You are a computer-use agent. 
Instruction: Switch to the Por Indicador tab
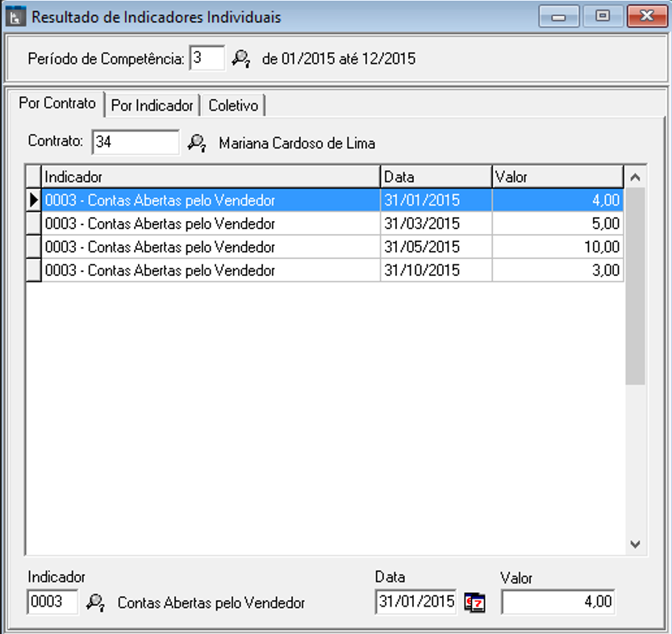point(152,106)
